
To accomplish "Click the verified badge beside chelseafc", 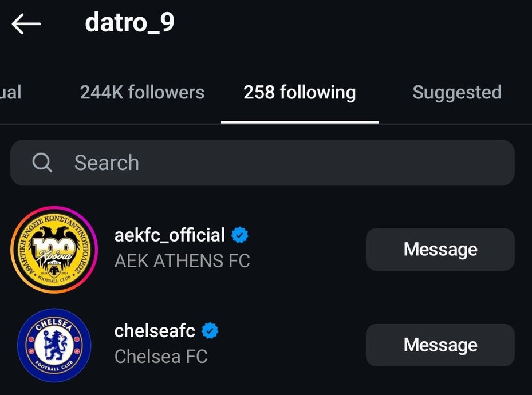I will 210,330.
